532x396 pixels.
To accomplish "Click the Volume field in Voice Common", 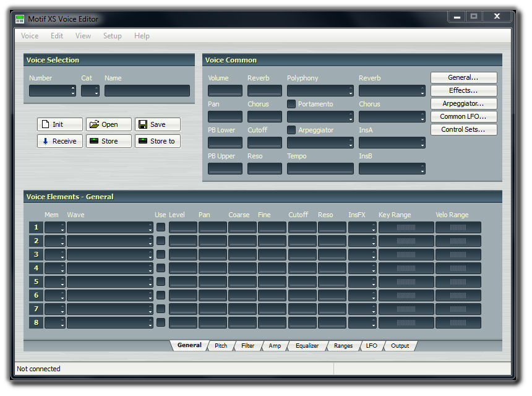I will (x=225, y=90).
